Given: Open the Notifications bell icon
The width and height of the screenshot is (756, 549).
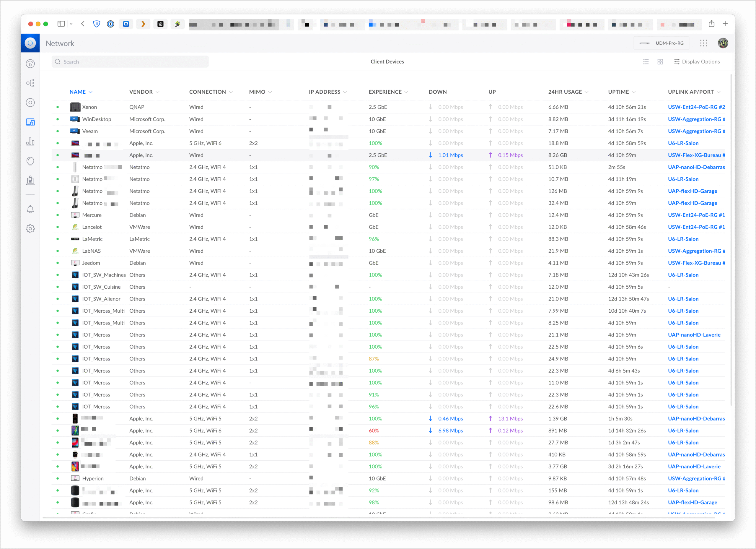Looking at the screenshot, I should point(30,209).
